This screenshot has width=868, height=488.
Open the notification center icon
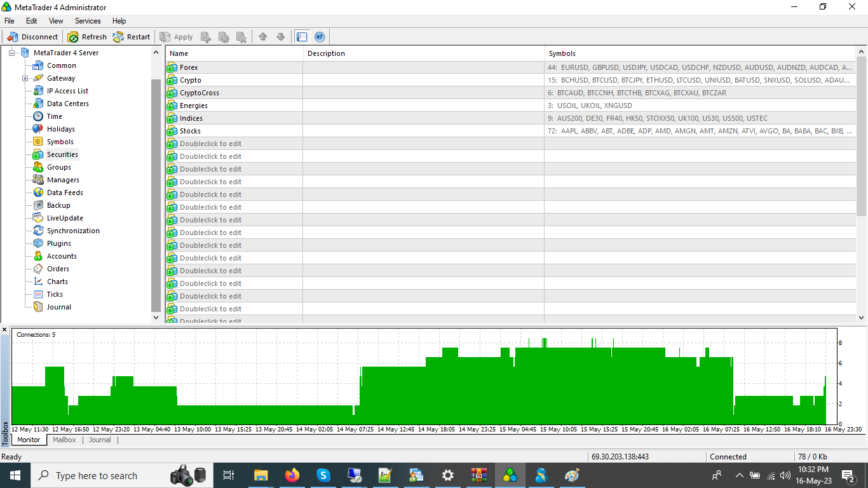pyautogui.click(x=848, y=475)
